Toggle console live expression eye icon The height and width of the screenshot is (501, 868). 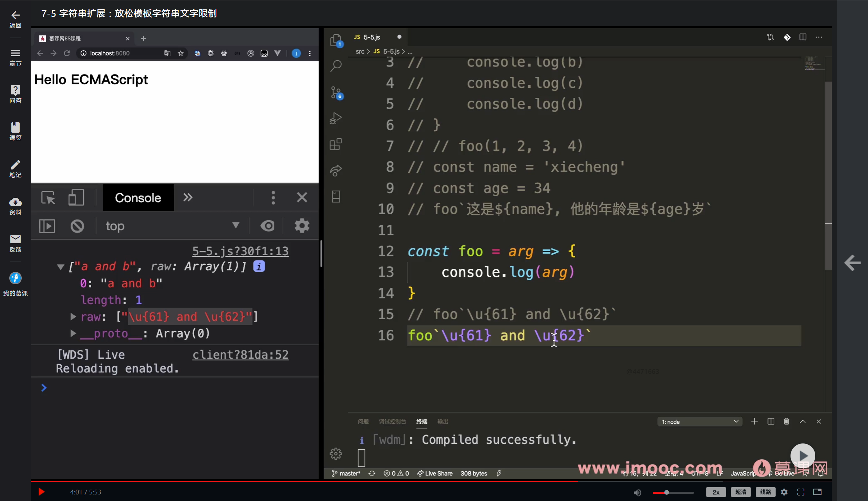click(x=267, y=226)
